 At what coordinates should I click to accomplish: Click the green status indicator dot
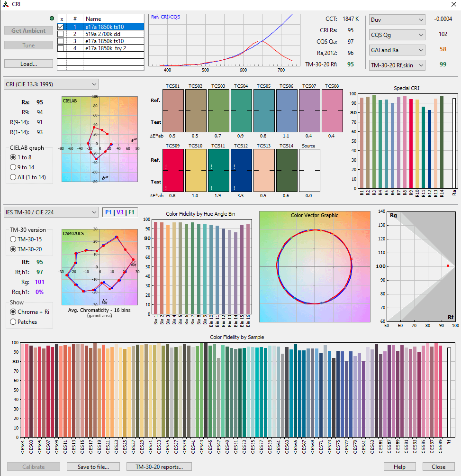[x=52, y=18]
